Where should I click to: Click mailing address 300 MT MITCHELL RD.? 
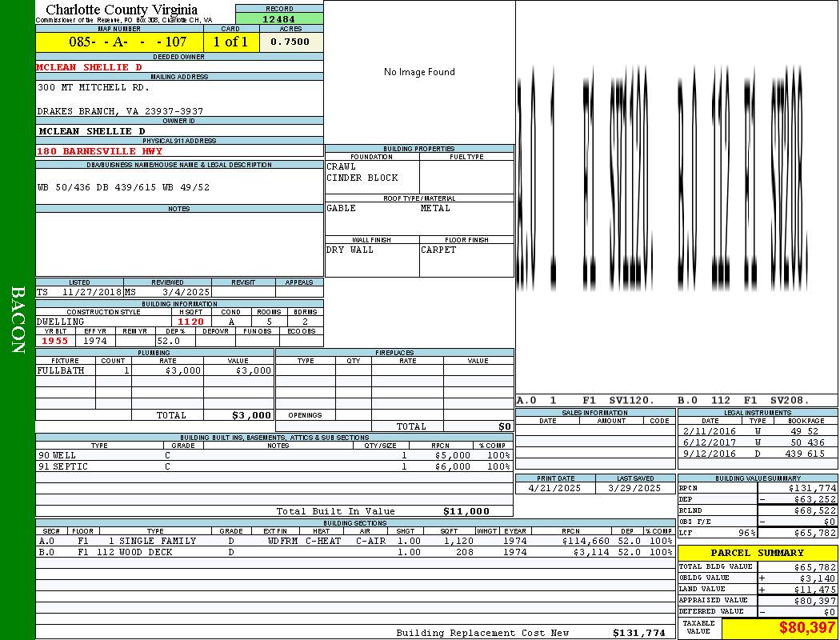pos(94,86)
